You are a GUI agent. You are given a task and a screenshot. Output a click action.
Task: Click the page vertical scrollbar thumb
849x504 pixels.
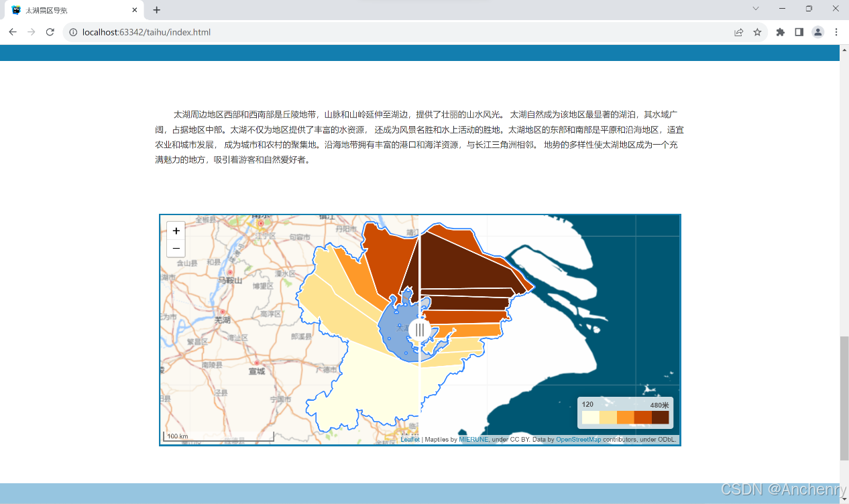pos(844,398)
